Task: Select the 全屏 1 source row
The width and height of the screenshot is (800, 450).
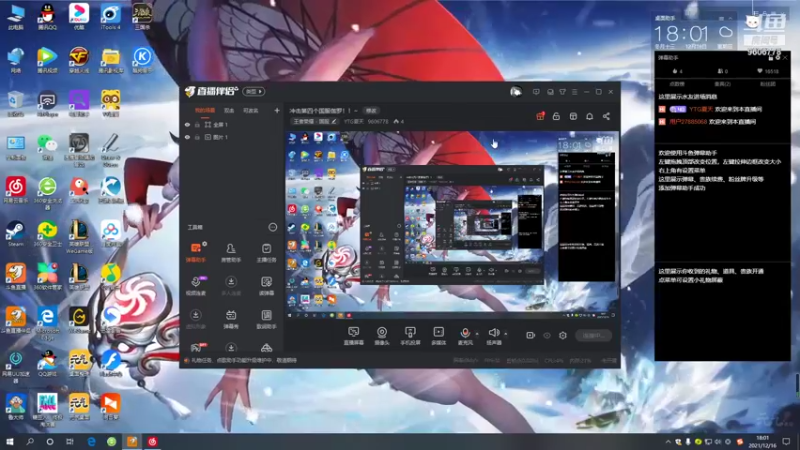Action: point(232,124)
